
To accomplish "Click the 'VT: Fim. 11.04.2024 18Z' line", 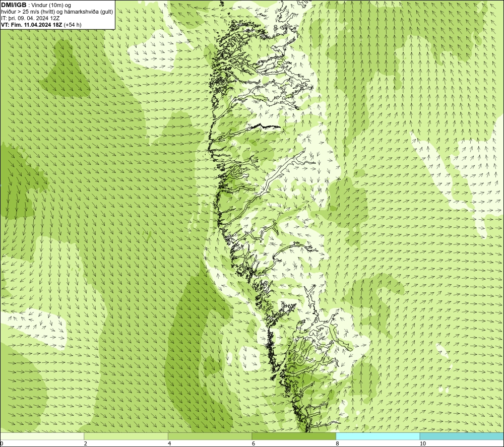I will tap(41, 25).
